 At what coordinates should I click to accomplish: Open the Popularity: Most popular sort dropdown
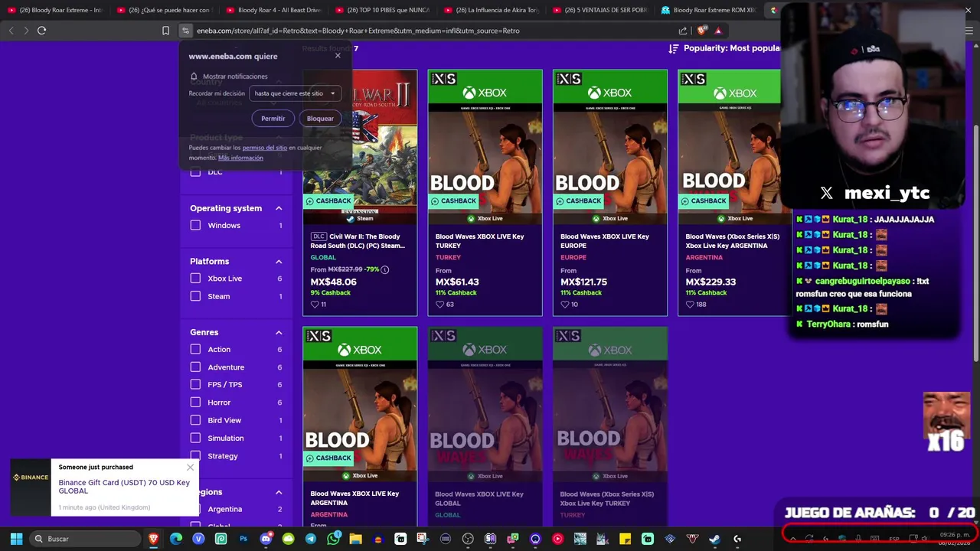click(724, 48)
